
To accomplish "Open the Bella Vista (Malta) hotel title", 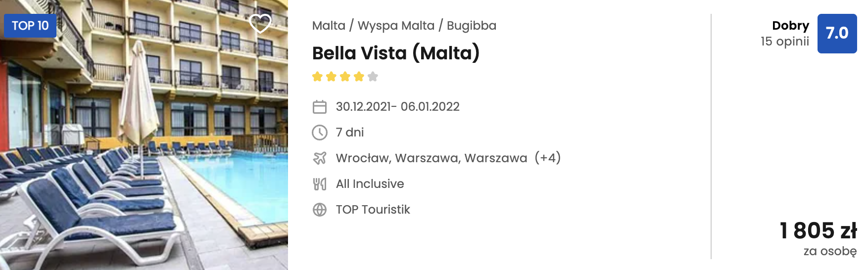I will point(396,53).
